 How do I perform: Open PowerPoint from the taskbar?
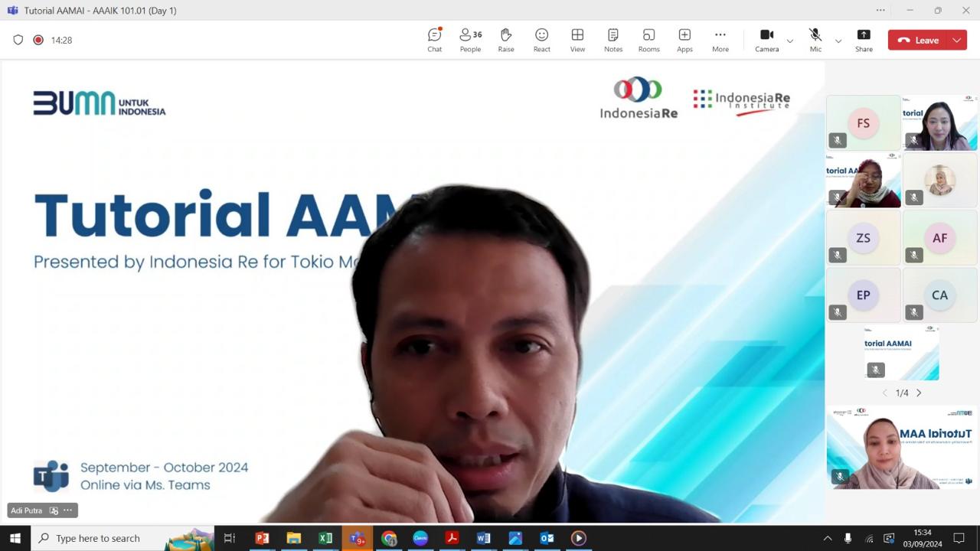pyautogui.click(x=262, y=538)
